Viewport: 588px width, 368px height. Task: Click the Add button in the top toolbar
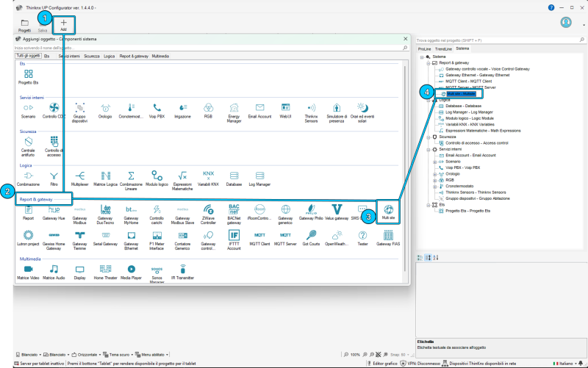click(x=63, y=25)
